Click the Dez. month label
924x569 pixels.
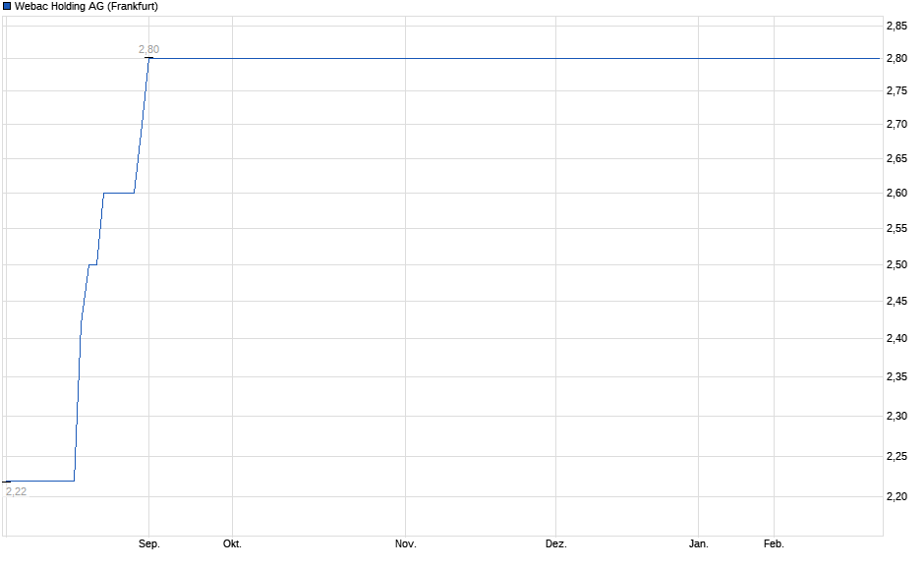point(554,541)
